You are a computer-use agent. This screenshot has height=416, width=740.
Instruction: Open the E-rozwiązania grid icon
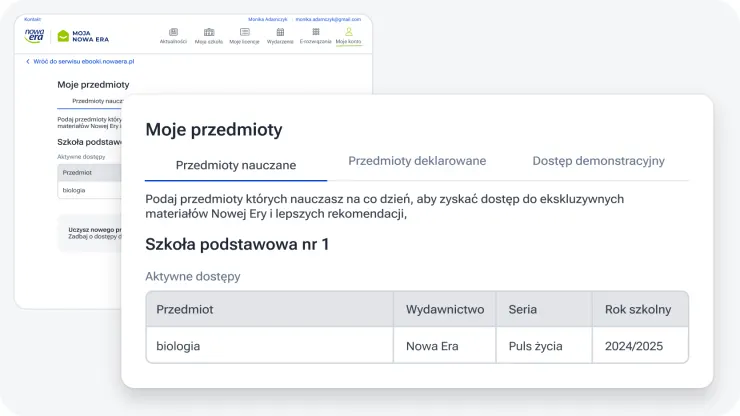(x=316, y=32)
